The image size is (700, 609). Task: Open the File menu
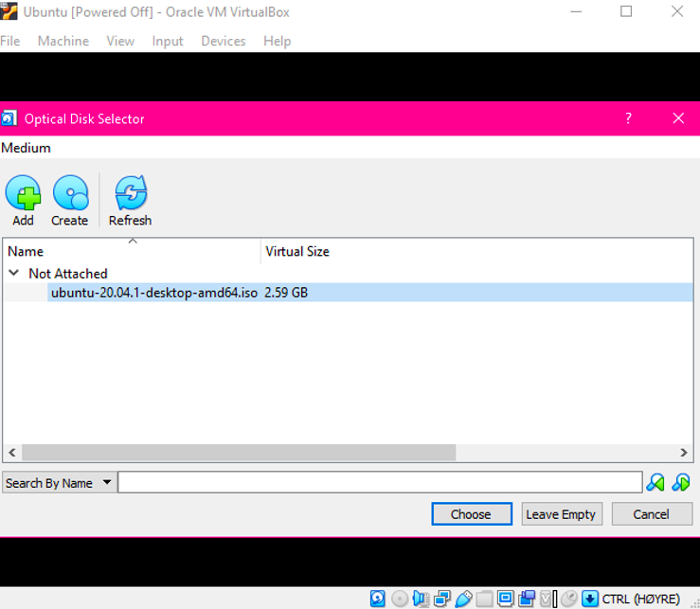coord(10,41)
